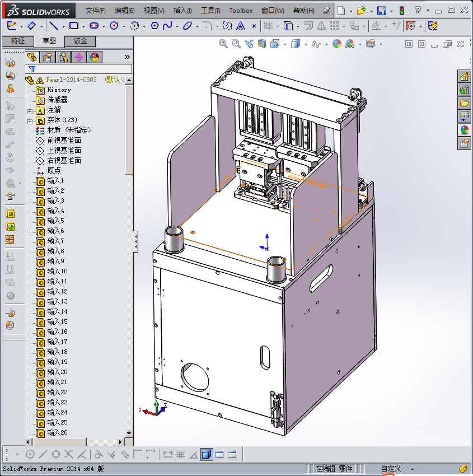Select the sketch Point tool
This screenshot has width=473, height=476.
(254, 26)
